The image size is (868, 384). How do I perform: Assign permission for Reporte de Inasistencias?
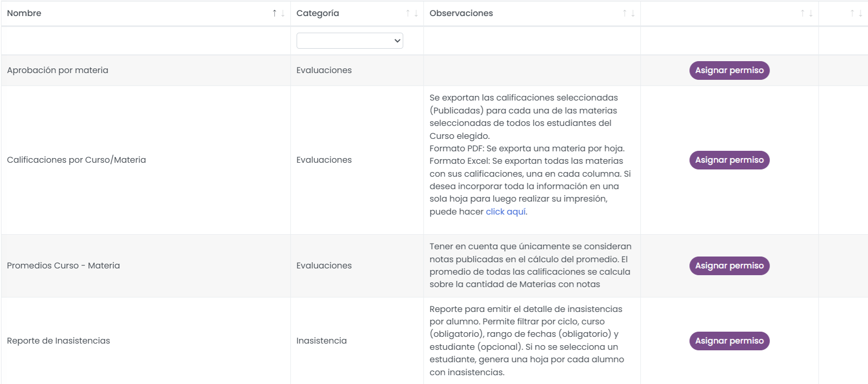point(729,341)
